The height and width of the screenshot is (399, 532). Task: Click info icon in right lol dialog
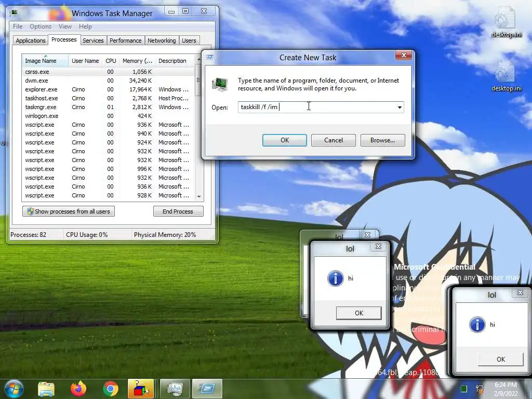click(477, 324)
